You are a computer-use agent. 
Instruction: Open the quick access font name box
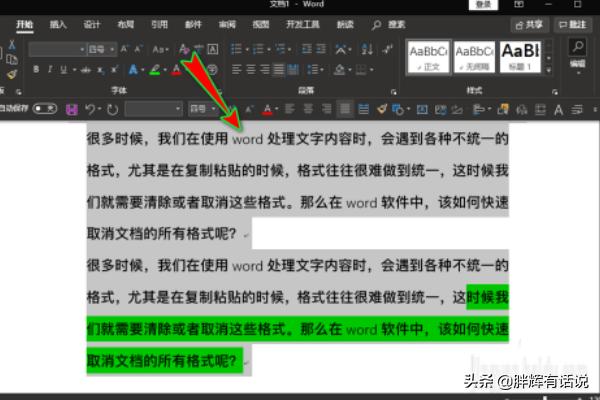point(153,109)
